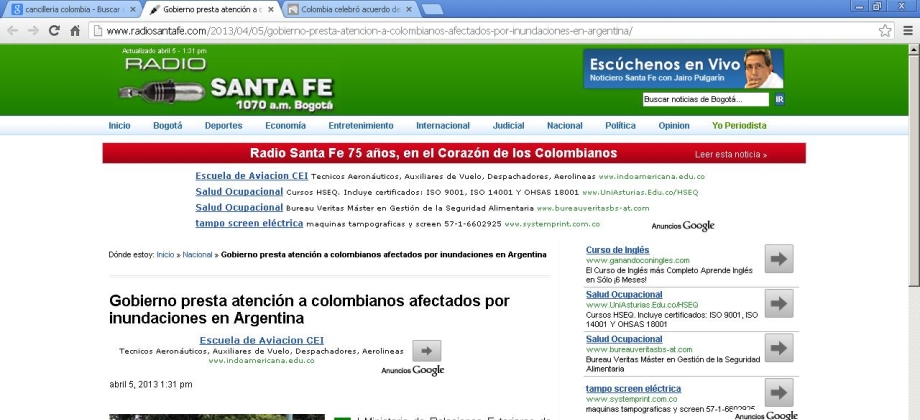Click the 'Leer esta noticia' link
The image size is (920, 420).
coord(730,154)
